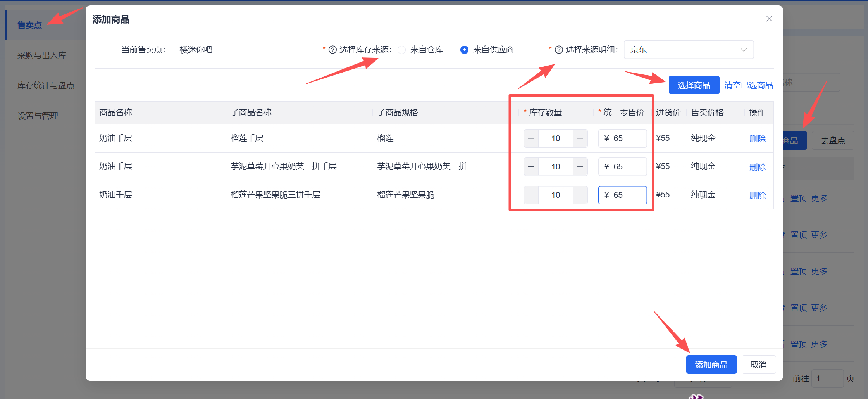The width and height of the screenshot is (868, 399).
Task: Click 去盘点 button in background page
Action: coord(833,140)
